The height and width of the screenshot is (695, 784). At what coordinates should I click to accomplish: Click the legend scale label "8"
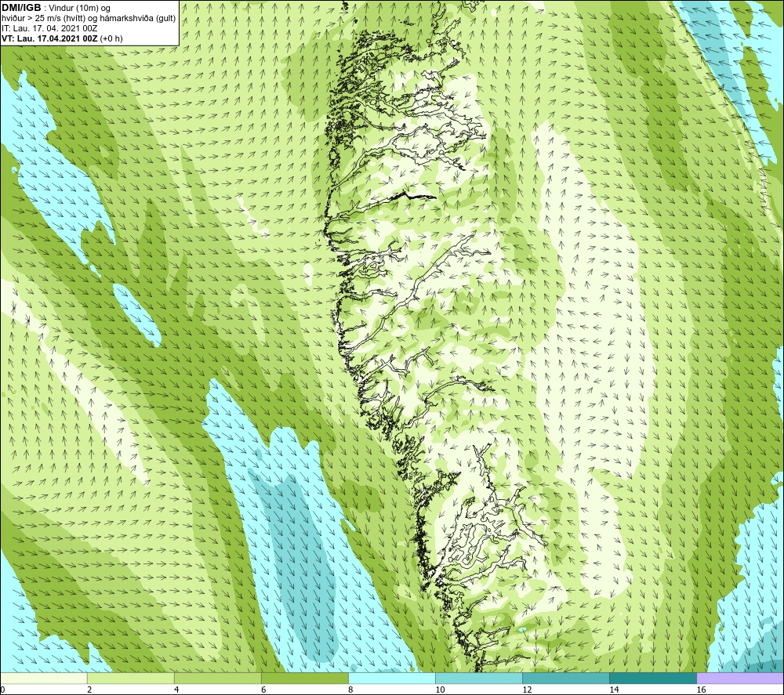tap(350, 690)
